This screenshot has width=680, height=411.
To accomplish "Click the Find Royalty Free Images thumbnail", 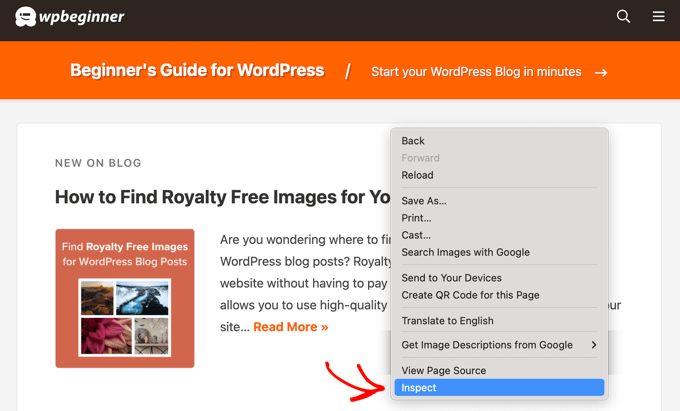I will click(x=125, y=298).
